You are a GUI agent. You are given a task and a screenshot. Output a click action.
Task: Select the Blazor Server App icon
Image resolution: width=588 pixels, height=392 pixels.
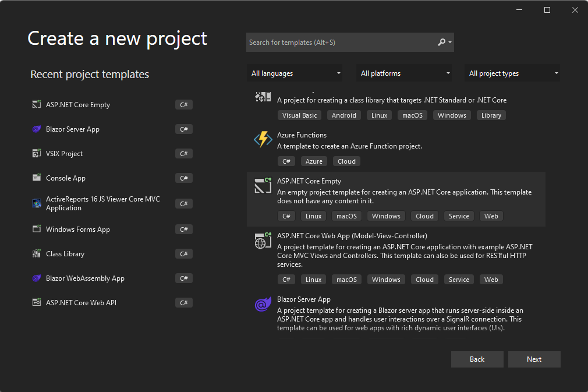[36, 129]
